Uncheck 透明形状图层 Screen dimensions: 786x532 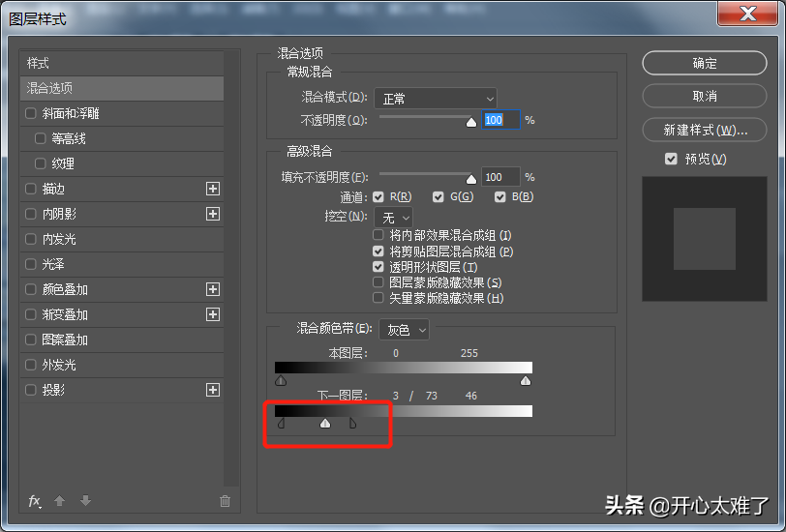coord(378,267)
